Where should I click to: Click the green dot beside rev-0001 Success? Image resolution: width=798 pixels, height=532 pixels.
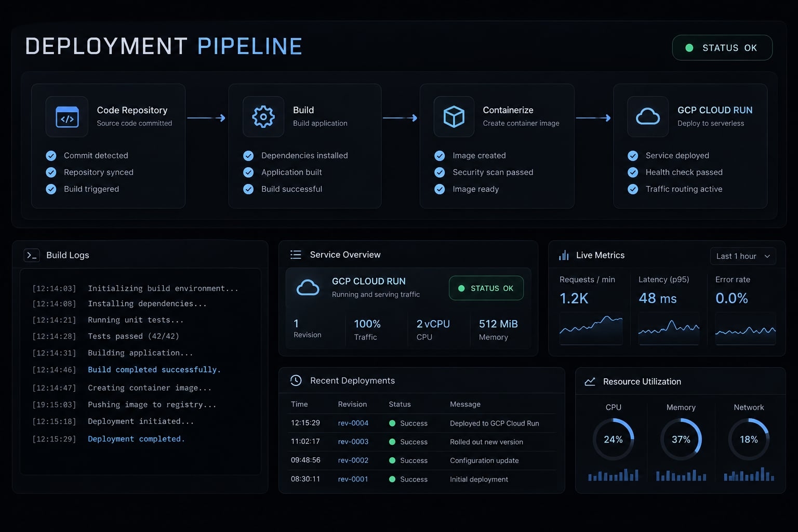(x=392, y=479)
